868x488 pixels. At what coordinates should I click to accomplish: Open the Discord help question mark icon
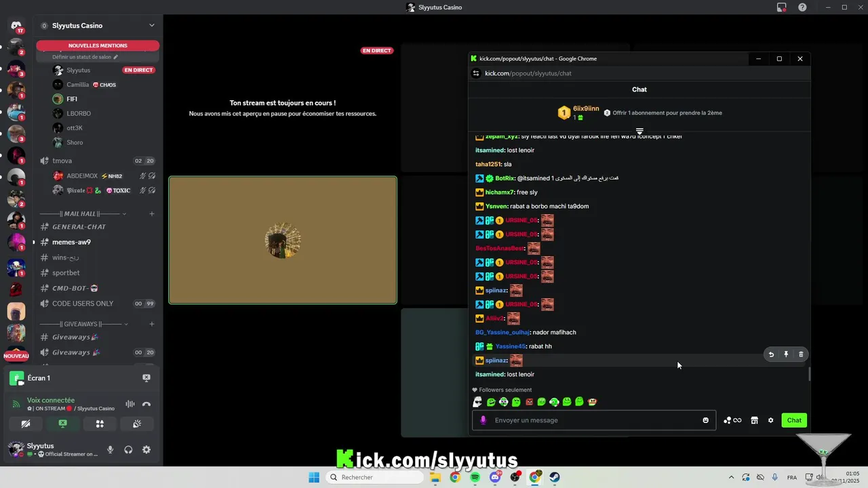pyautogui.click(x=802, y=7)
